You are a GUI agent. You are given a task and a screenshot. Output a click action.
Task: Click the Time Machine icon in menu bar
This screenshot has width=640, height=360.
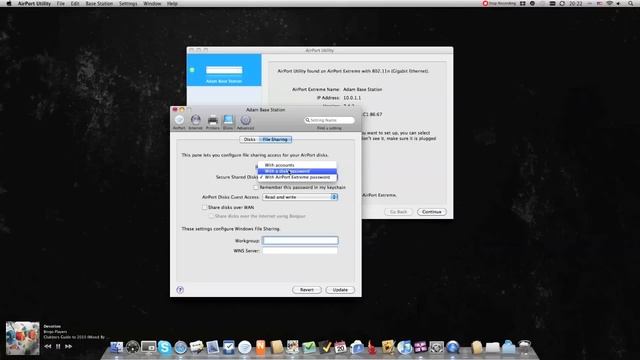(562, 3)
